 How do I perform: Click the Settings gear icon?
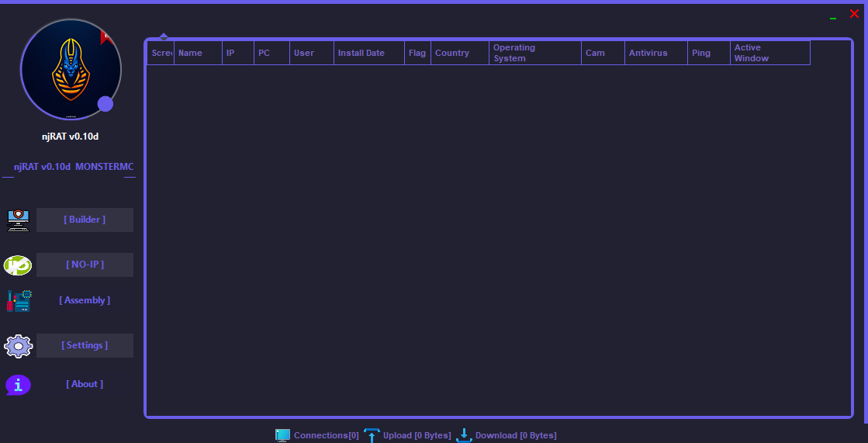[19, 346]
